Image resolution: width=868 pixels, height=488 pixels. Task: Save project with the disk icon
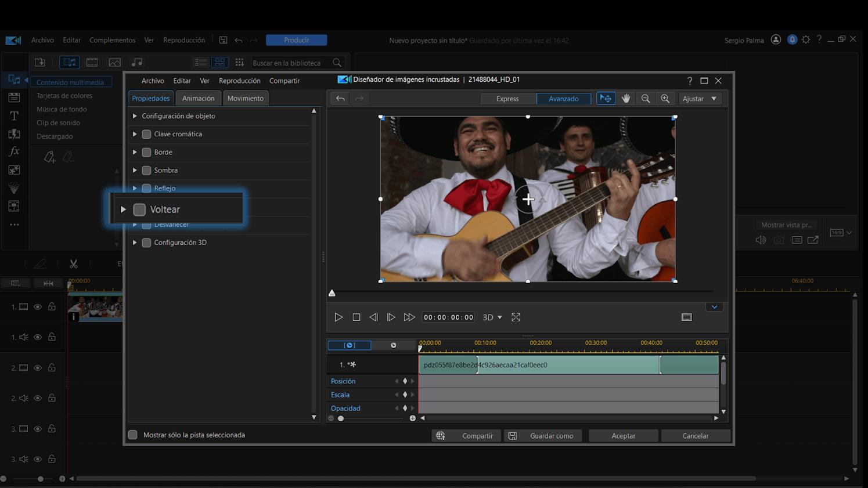point(223,40)
